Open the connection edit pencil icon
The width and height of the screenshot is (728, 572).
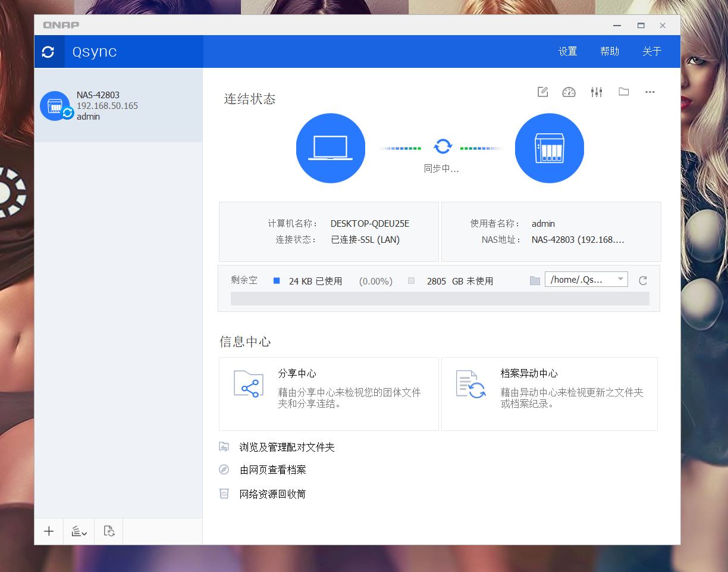(x=542, y=92)
